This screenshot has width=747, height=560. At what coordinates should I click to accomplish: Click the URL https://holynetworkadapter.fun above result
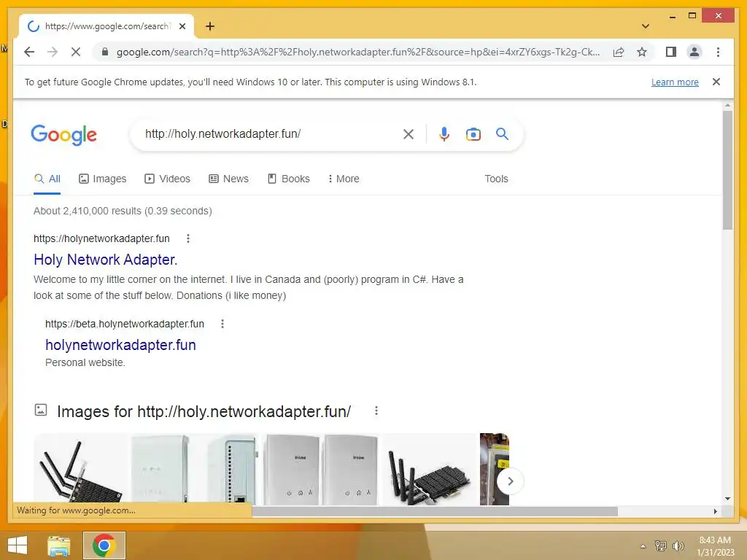[101, 238]
